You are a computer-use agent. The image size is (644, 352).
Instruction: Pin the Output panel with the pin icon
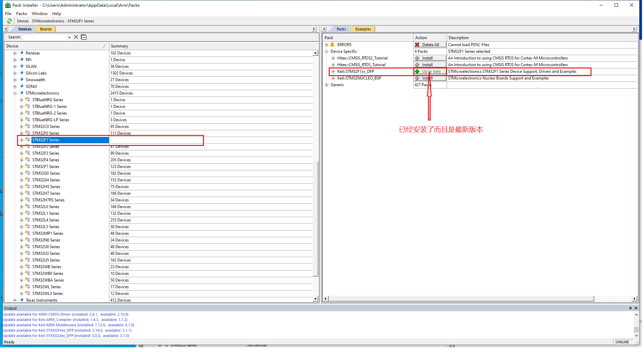[x=631, y=308]
